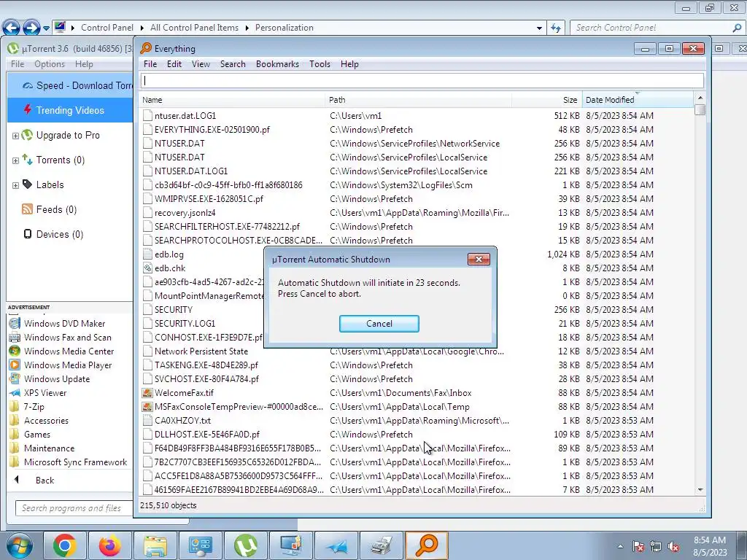Click the Windows Start orb
Image resolution: width=747 pixels, height=560 pixels.
coord(19,545)
